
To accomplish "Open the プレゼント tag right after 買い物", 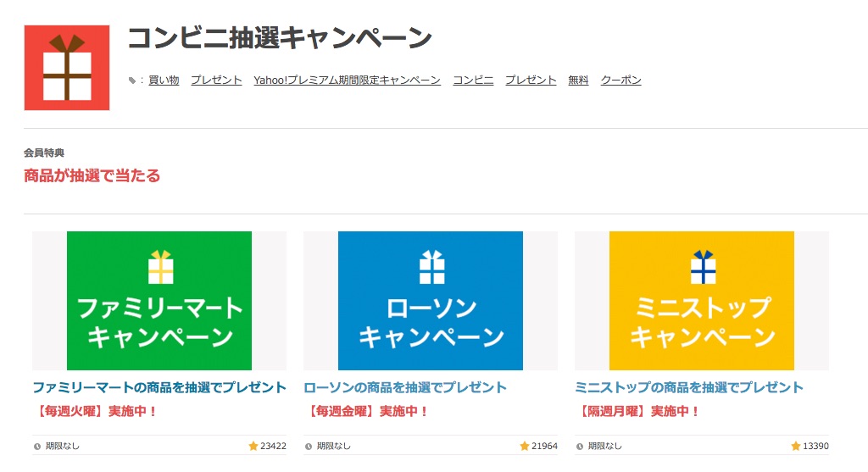I will pos(216,81).
